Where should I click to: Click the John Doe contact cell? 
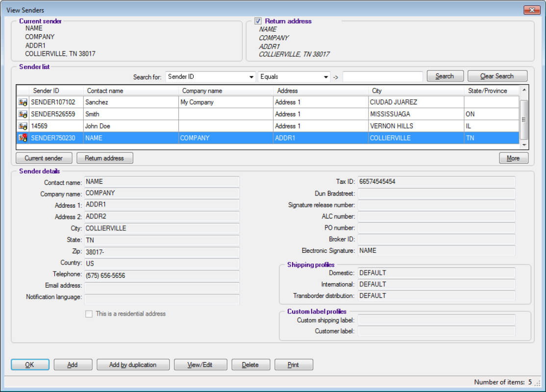click(131, 126)
